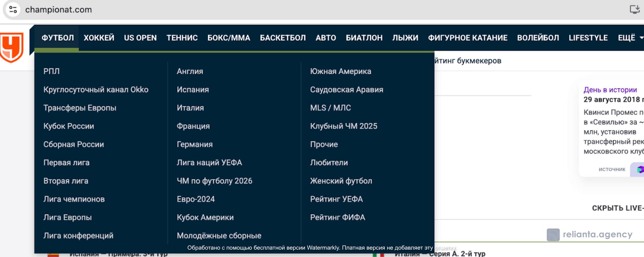Go to the LIFESTYLE section

tap(588, 38)
